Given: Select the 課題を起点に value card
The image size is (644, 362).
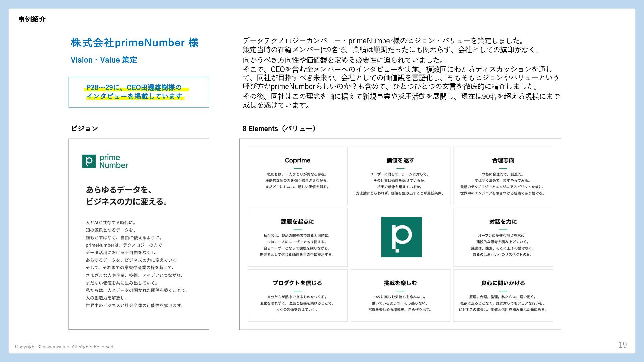Looking at the screenshot, I should [x=298, y=237].
